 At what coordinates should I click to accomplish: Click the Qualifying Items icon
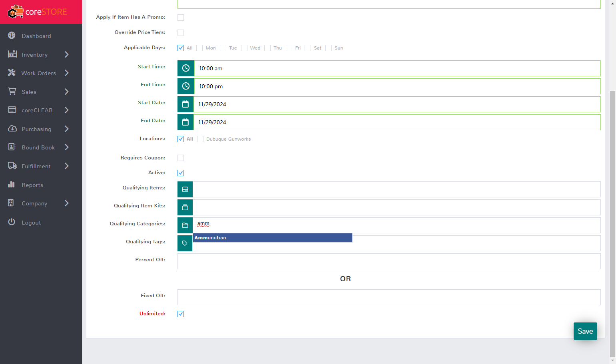tap(185, 189)
